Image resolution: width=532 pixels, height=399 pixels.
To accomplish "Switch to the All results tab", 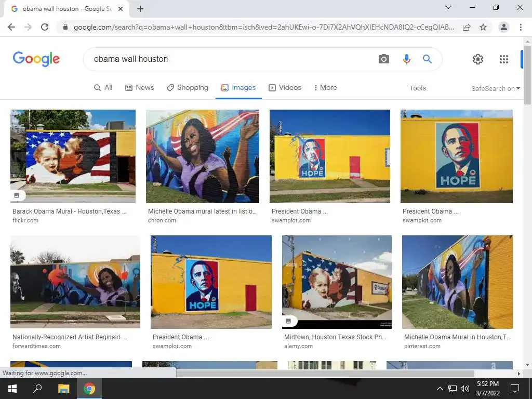I will click(103, 87).
